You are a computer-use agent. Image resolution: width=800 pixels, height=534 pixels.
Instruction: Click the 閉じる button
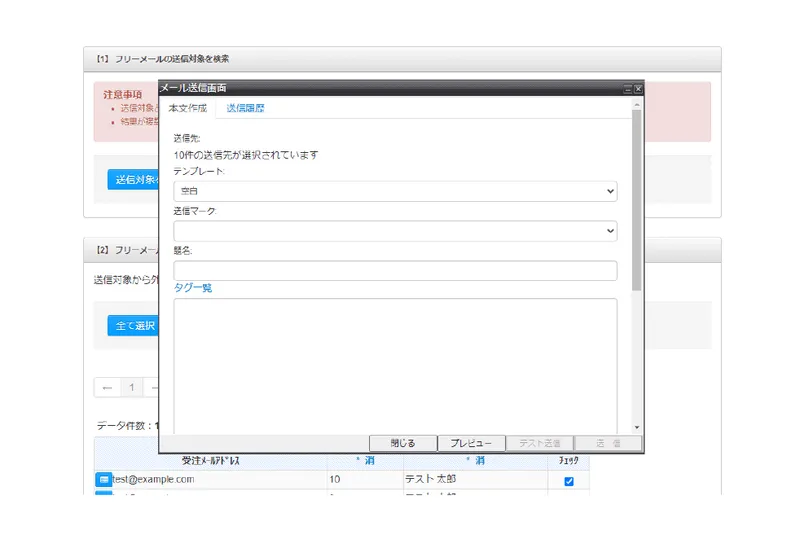(x=403, y=443)
